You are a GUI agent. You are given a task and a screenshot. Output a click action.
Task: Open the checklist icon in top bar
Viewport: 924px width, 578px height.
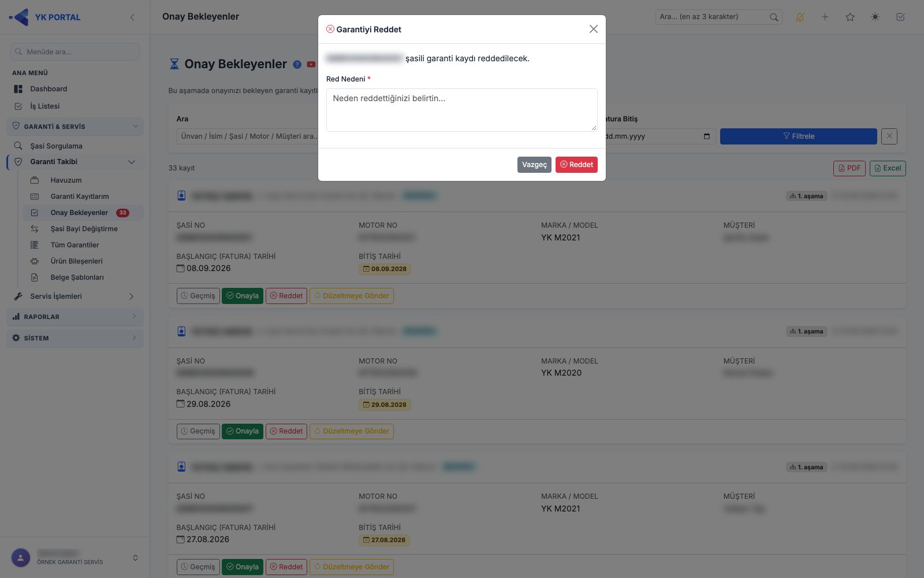click(x=900, y=17)
